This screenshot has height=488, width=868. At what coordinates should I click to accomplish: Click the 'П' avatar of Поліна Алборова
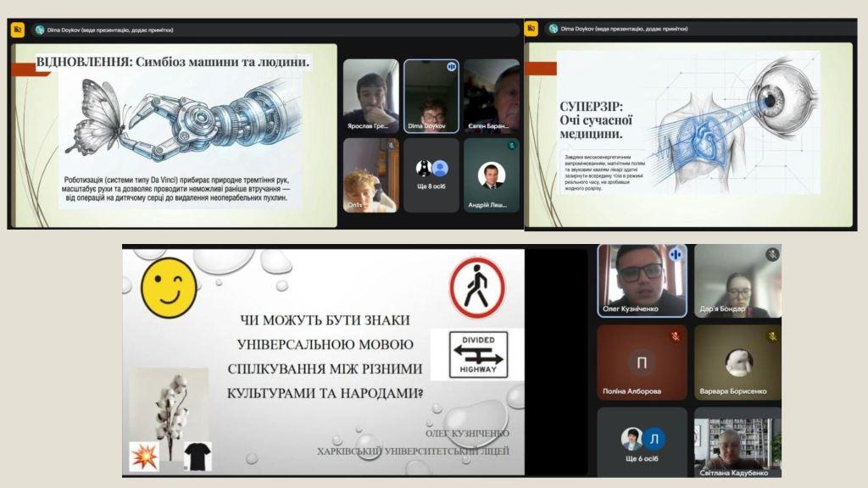pos(642,363)
